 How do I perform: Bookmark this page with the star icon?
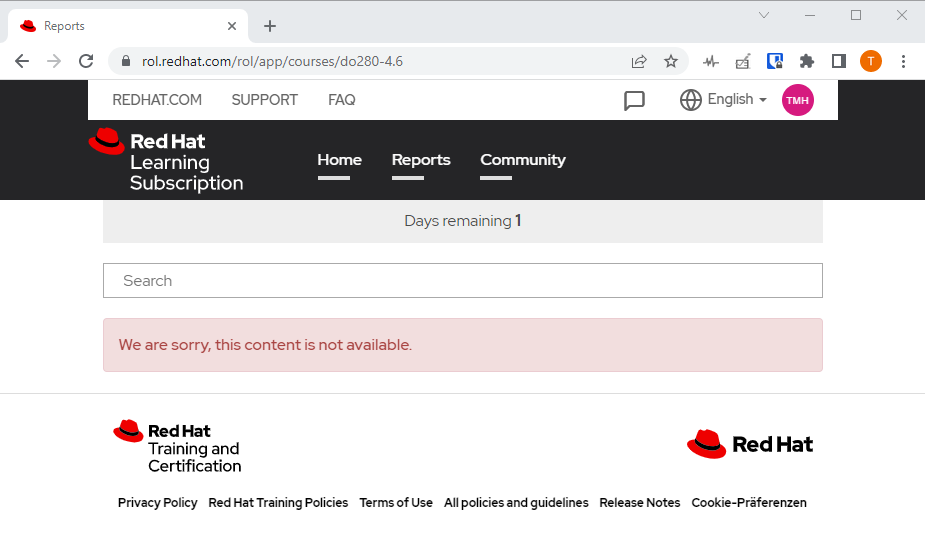[x=671, y=61]
